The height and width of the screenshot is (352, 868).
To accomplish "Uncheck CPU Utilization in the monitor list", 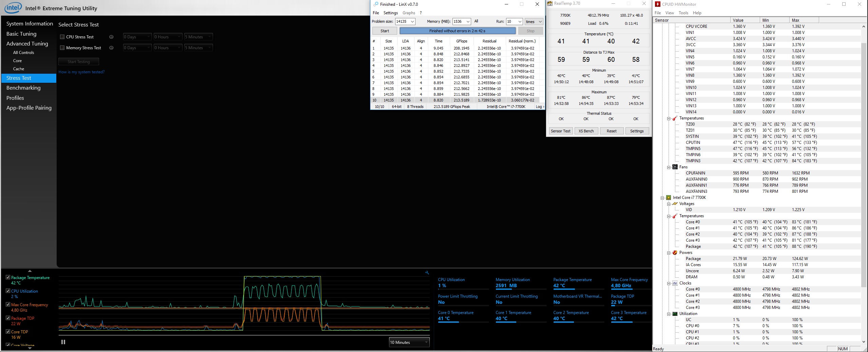I will [x=8, y=291].
